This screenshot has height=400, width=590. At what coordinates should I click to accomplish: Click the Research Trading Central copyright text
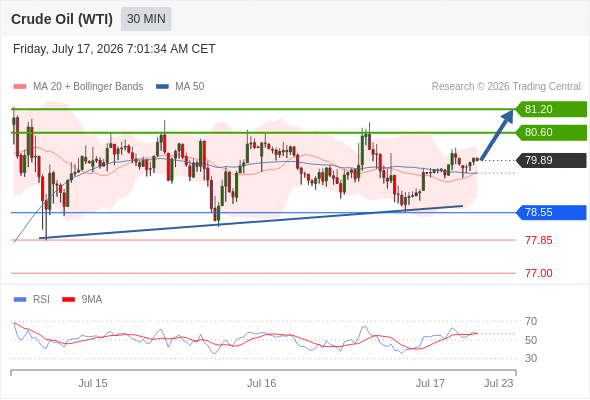[x=506, y=87]
